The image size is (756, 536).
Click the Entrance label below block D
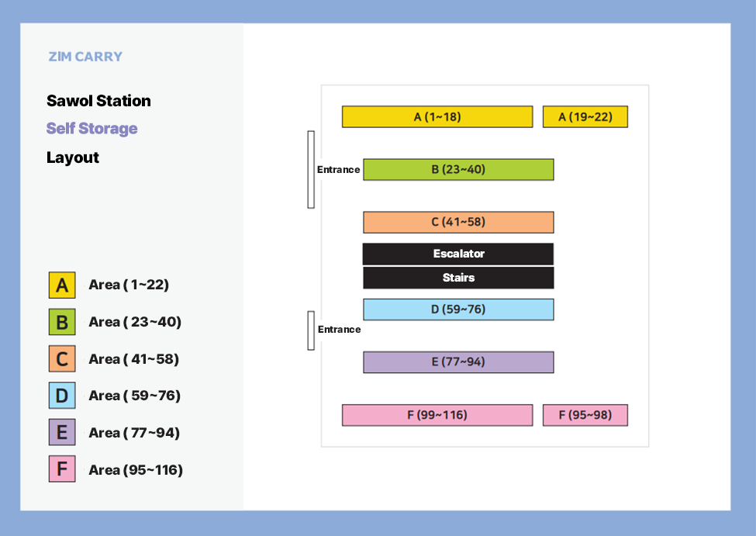[339, 330]
